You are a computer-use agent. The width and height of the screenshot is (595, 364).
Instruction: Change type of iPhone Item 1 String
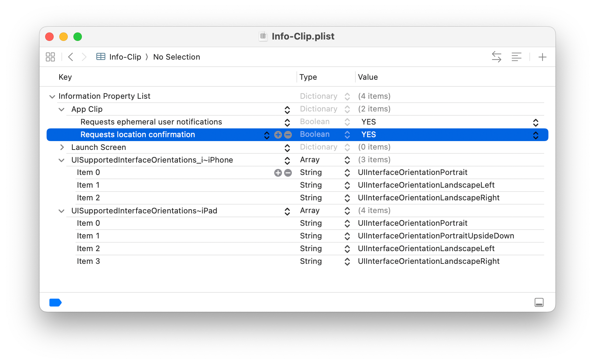coord(347,186)
